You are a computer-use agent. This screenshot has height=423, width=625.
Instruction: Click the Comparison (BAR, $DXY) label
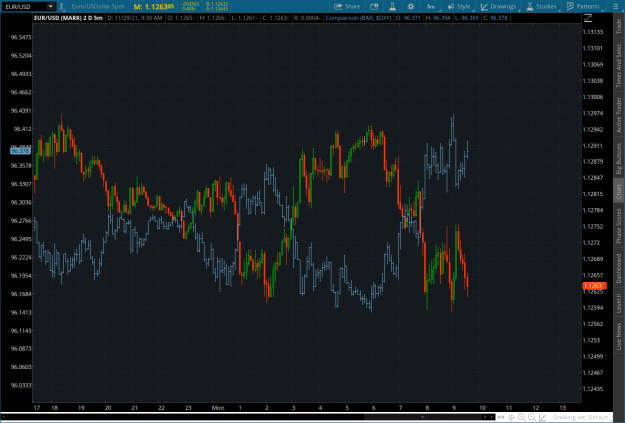[358, 18]
